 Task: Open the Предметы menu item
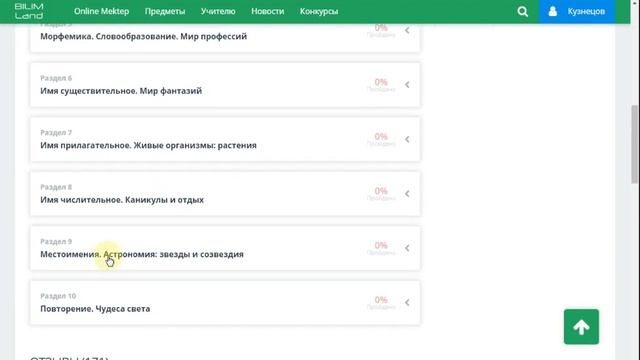165,11
